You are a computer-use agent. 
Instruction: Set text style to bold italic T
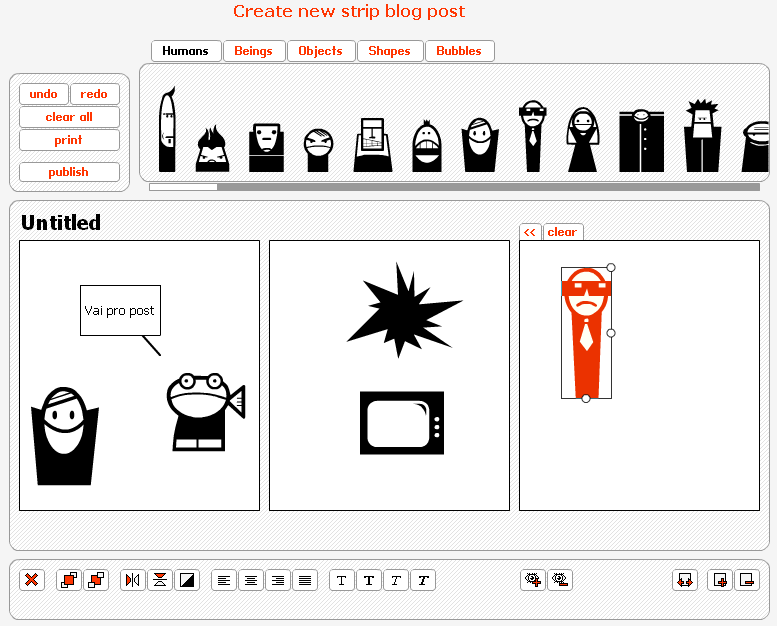click(423, 580)
